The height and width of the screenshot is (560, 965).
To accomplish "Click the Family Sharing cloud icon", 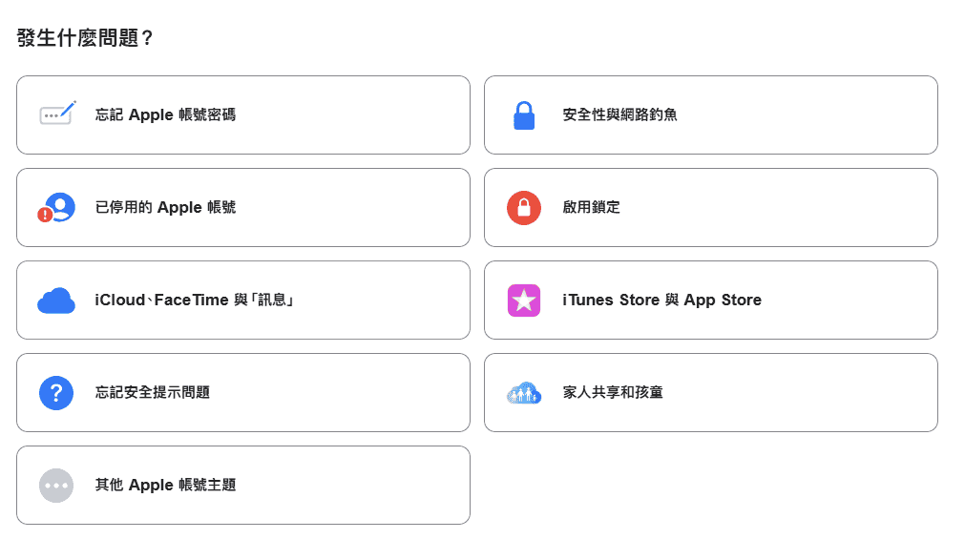I will pyautogui.click(x=524, y=392).
